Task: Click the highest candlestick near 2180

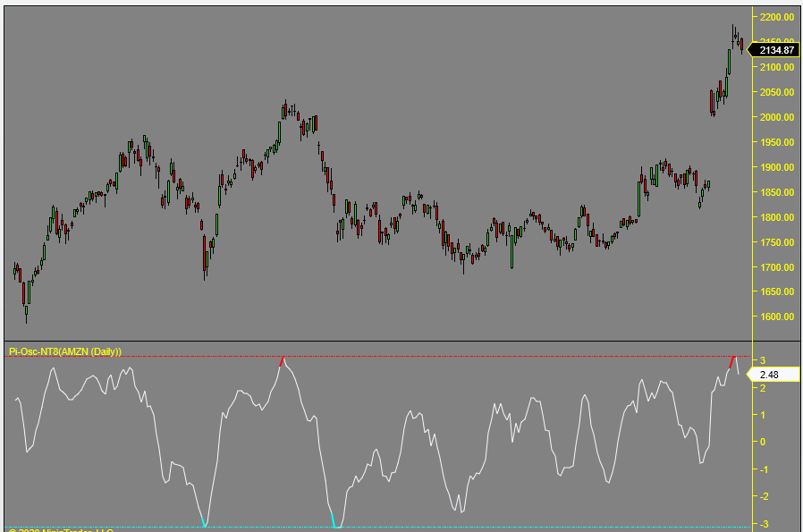Action: pyautogui.click(x=733, y=32)
